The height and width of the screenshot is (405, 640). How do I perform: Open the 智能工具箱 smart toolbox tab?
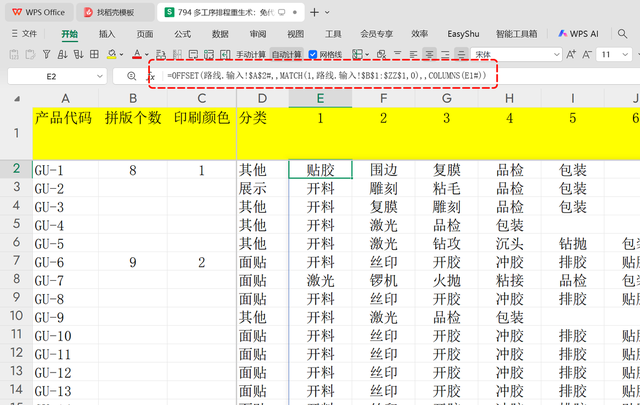(516, 34)
